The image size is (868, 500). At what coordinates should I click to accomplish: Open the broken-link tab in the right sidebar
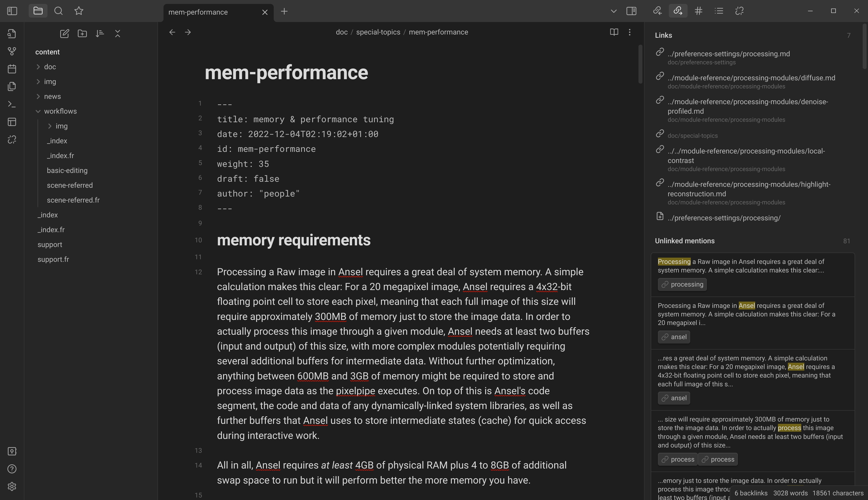[739, 11]
